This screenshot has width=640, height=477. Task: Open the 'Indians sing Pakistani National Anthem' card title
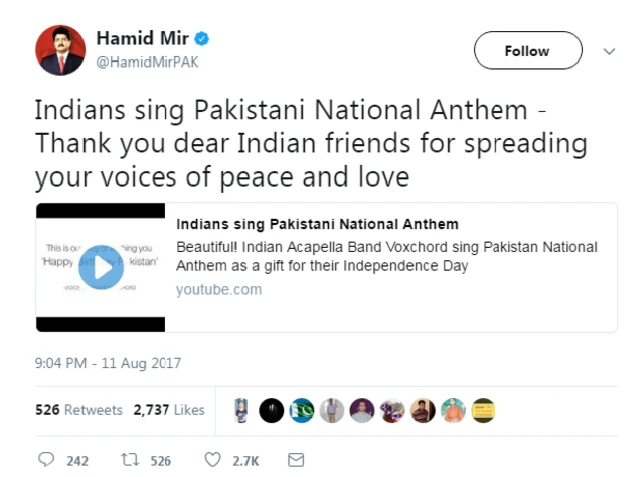[x=318, y=224]
